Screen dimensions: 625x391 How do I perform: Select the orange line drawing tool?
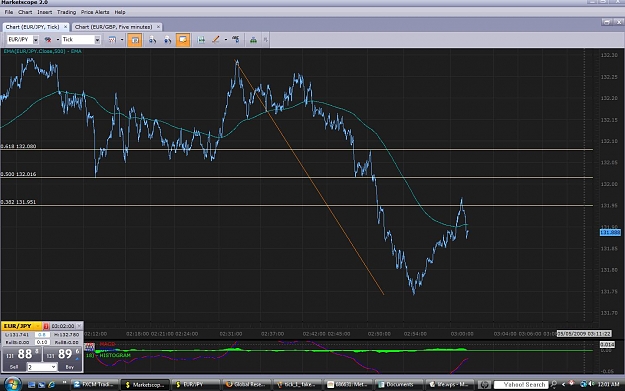(216, 40)
